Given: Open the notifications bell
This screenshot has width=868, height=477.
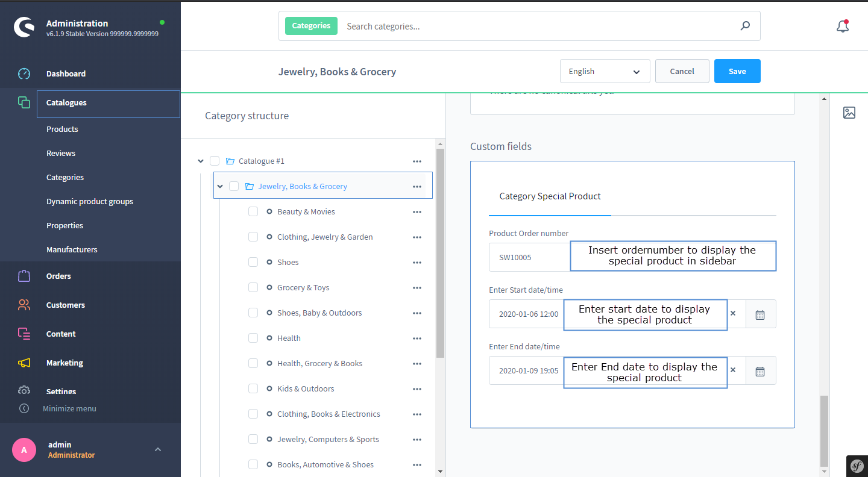Looking at the screenshot, I should (x=843, y=26).
